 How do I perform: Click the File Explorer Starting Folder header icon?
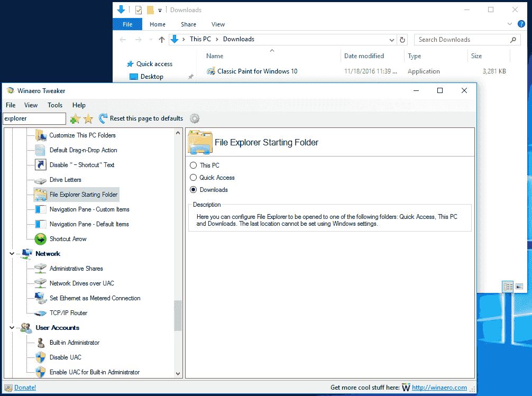point(200,142)
